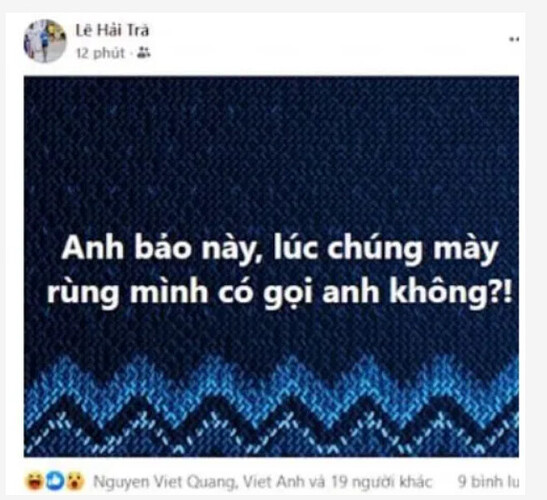Viewport: 547px width, 500px height.
Task: Click the Lê Hải Trà name link
Action: (112, 30)
